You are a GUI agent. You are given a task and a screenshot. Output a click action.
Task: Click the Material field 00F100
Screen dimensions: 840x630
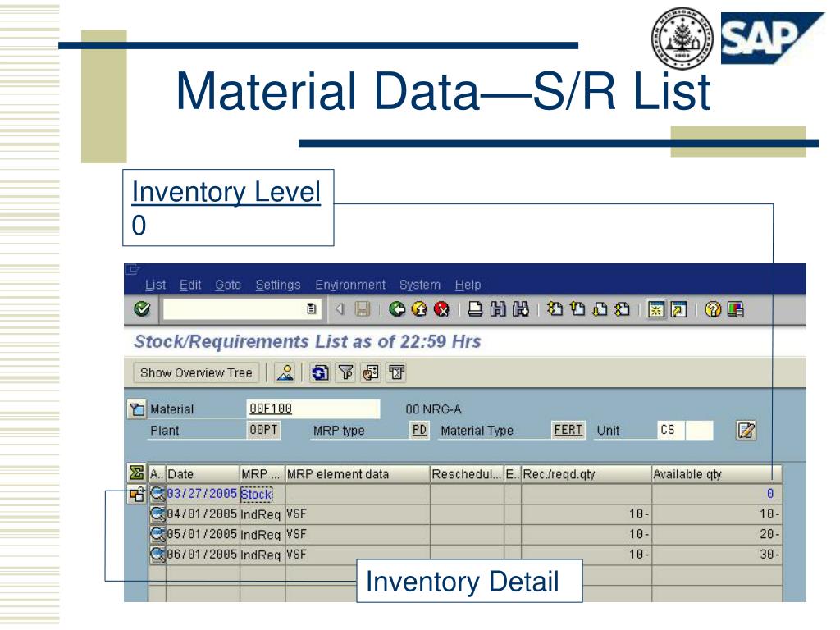(313, 409)
